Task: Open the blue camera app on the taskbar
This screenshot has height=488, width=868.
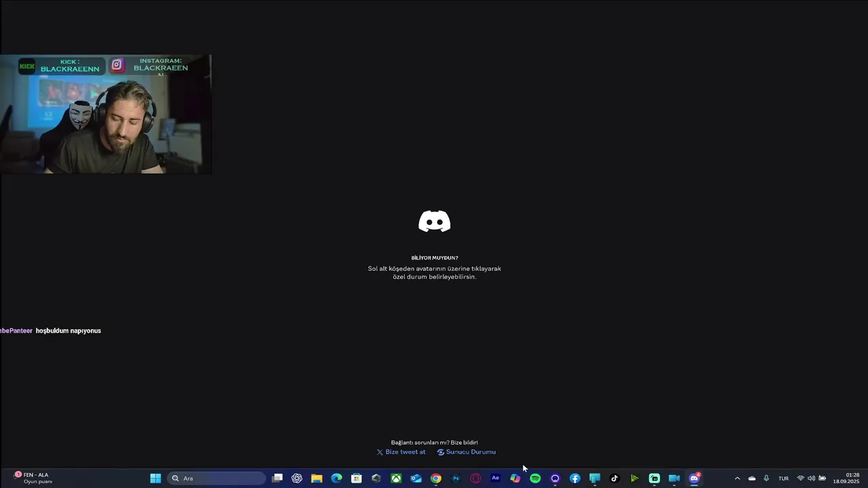Action: coord(674,479)
